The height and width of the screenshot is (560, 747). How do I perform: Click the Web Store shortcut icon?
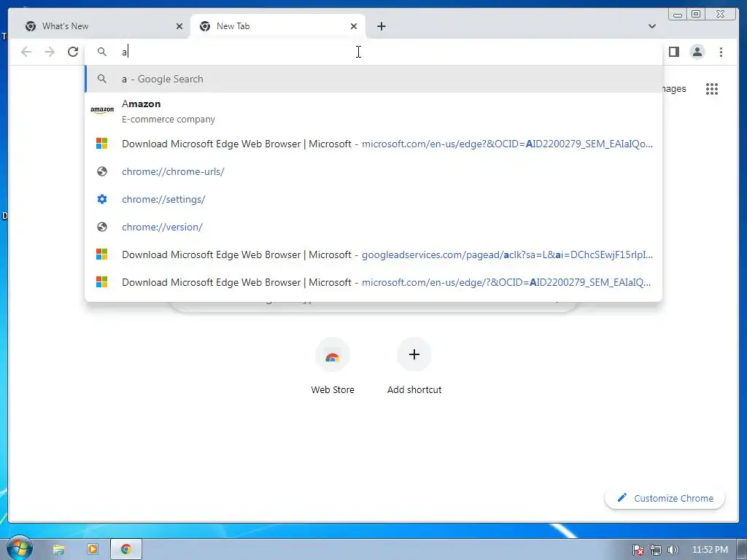coord(333,355)
